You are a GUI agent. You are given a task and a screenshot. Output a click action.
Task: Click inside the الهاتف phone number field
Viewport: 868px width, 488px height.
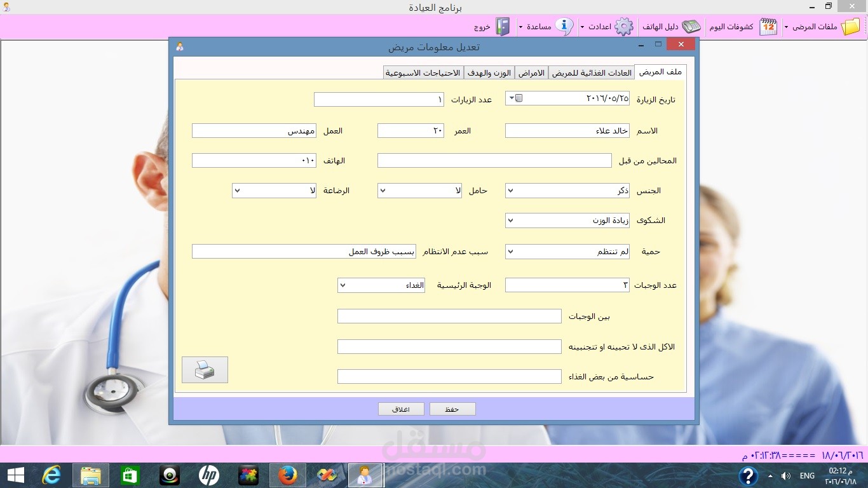[x=254, y=160]
